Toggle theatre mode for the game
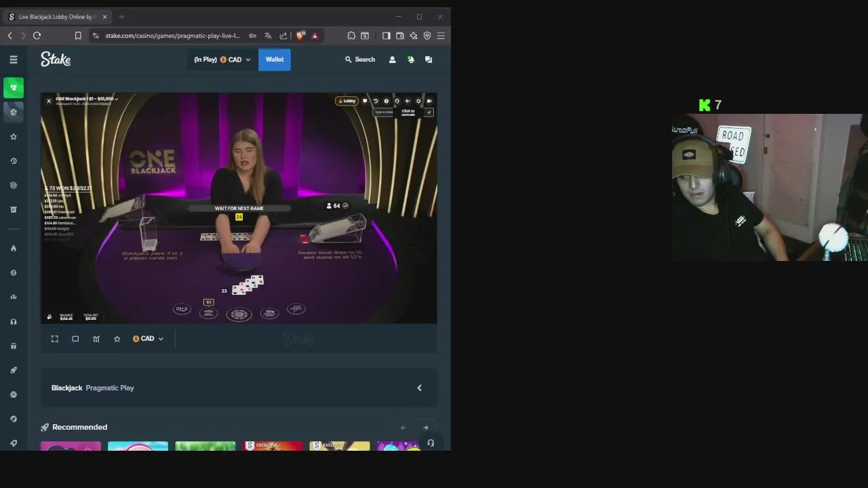868x488 pixels. tap(75, 339)
